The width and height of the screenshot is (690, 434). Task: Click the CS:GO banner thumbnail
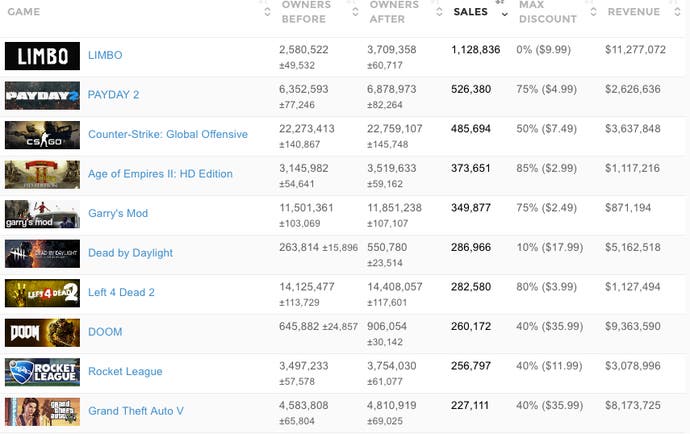tap(42, 135)
